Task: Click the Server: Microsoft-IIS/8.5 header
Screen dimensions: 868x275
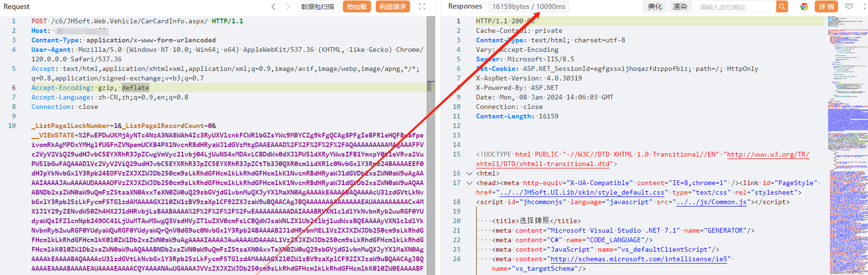Action: [525, 59]
